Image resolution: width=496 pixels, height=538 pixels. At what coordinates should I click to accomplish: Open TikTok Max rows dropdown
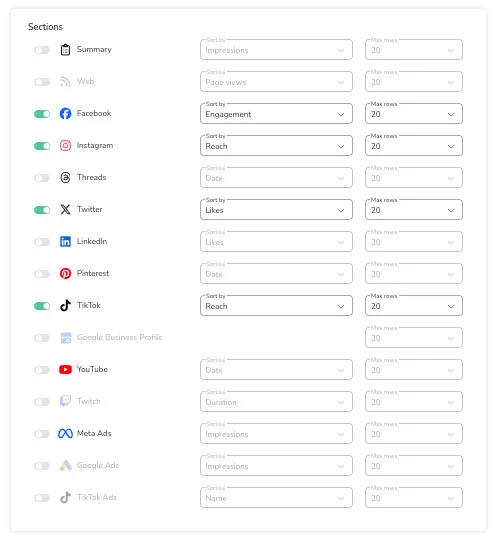tap(414, 306)
